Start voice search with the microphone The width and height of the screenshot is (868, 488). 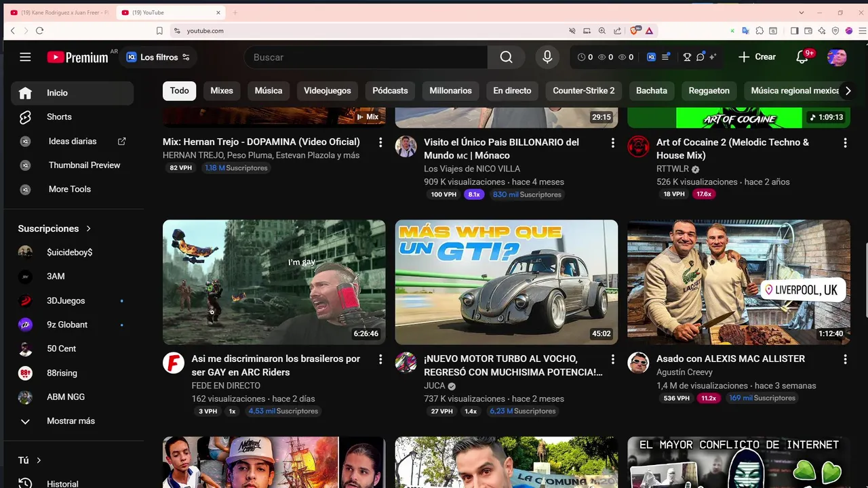point(547,58)
